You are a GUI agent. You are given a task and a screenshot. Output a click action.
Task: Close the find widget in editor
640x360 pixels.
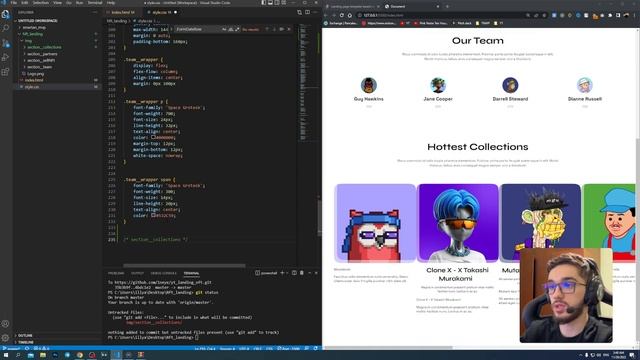pos(289,29)
